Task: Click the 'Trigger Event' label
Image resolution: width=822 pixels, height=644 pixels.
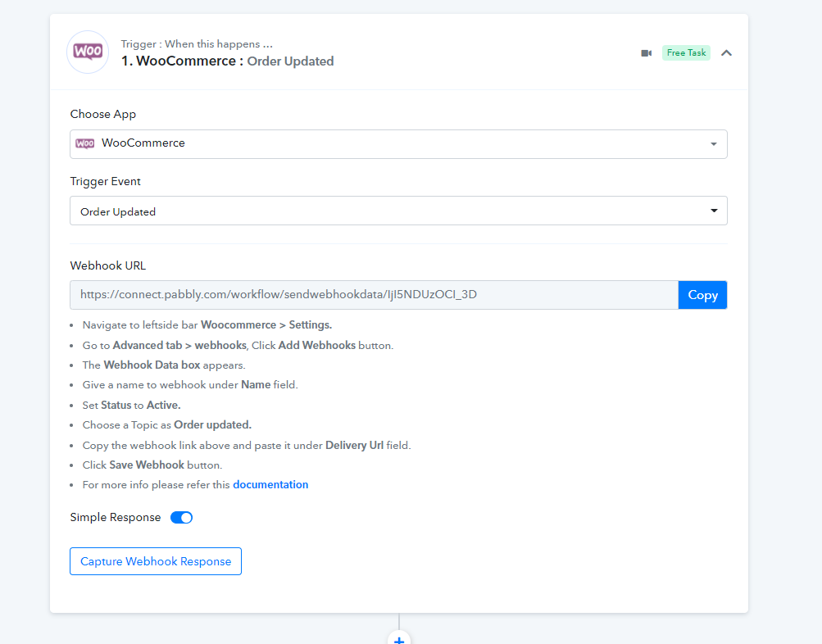Action: pyautogui.click(x=106, y=181)
